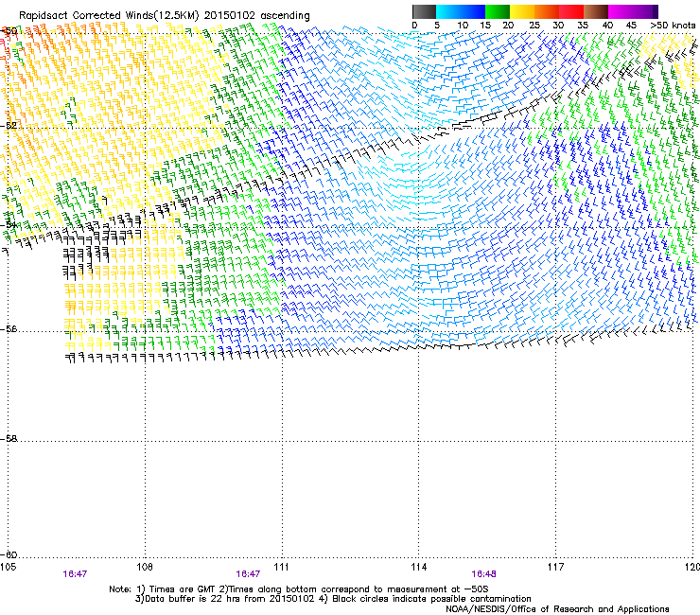This screenshot has width=700, height=615.
Task: Click the "Data buffer is 22 hrs" note line
Action: tap(333, 599)
